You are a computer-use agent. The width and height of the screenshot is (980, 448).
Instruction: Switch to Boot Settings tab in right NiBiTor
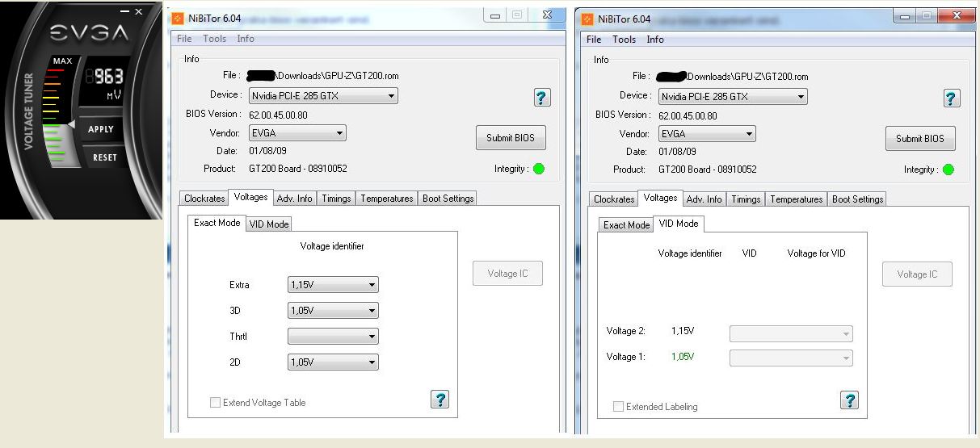[857, 199]
